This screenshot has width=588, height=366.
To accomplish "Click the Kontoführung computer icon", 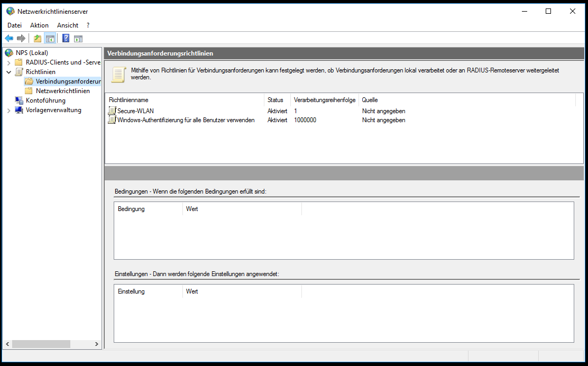I will (x=19, y=100).
